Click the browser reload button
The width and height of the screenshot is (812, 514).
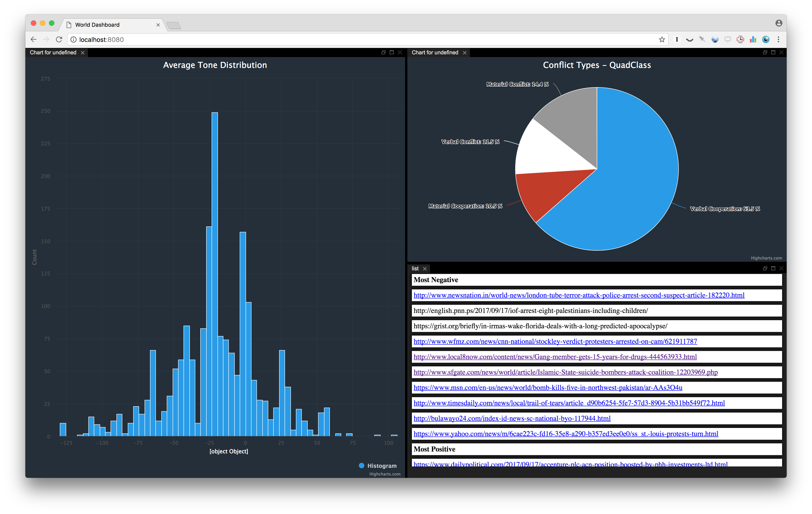[59, 39]
